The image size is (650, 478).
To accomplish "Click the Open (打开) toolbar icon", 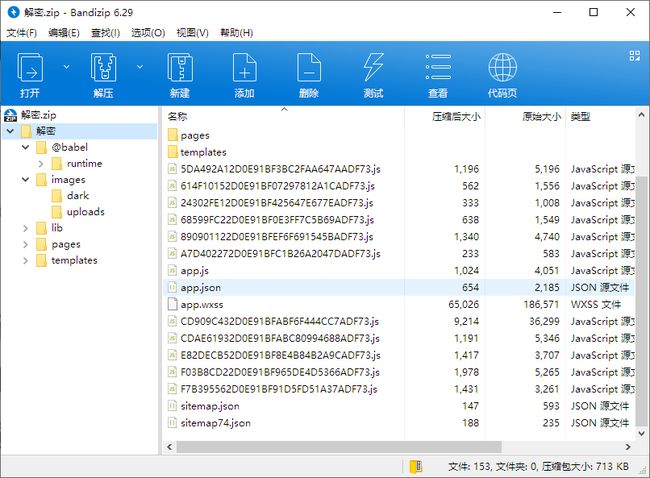I will tap(30, 75).
